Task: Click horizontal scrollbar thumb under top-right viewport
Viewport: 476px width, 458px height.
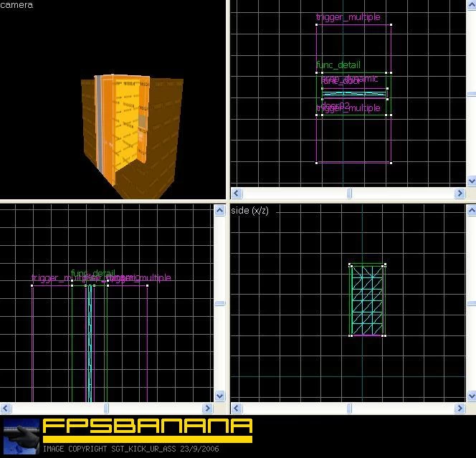Action: (349, 194)
